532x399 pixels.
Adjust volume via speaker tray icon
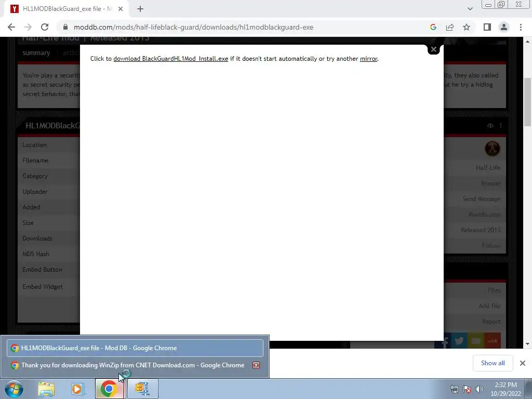480,389
